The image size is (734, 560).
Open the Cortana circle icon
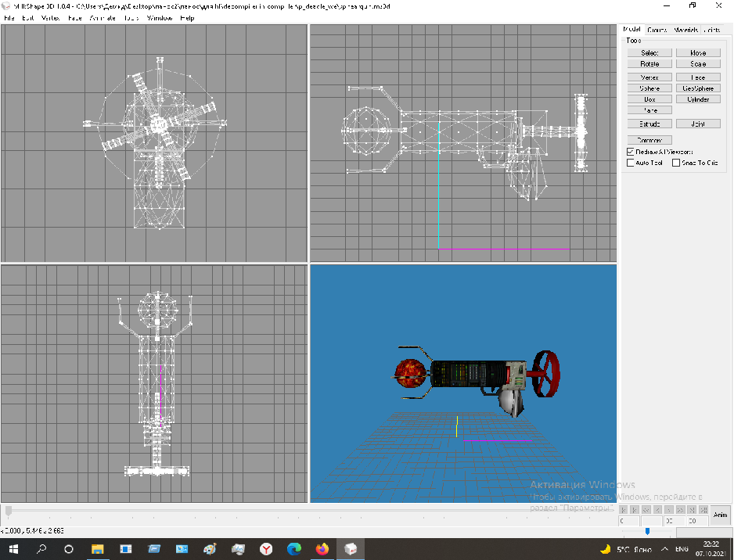point(69,548)
